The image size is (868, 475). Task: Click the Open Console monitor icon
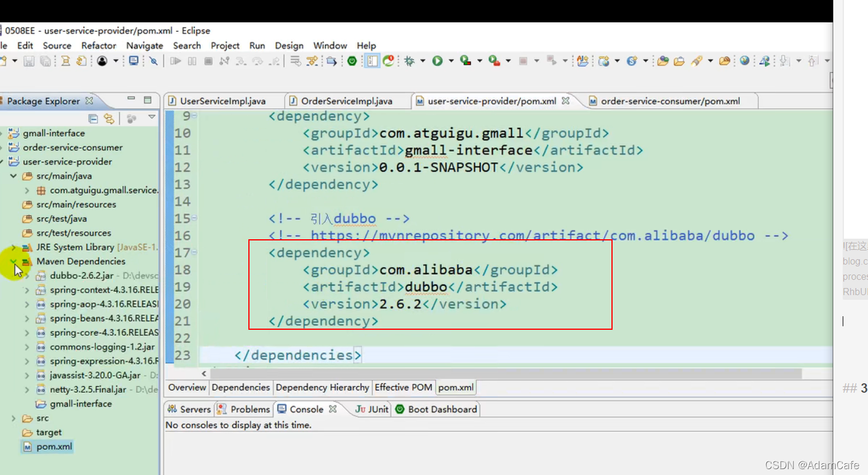coord(134,61)
